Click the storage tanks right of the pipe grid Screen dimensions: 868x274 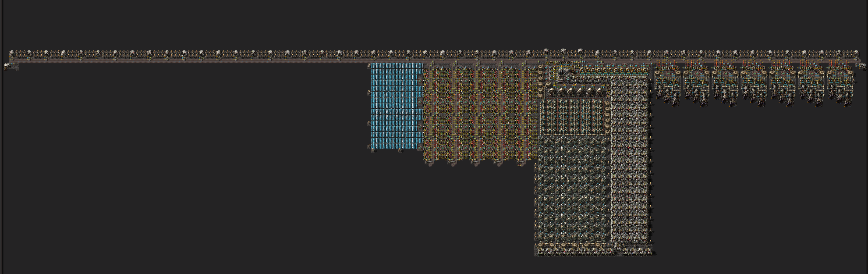coord(607,116)
